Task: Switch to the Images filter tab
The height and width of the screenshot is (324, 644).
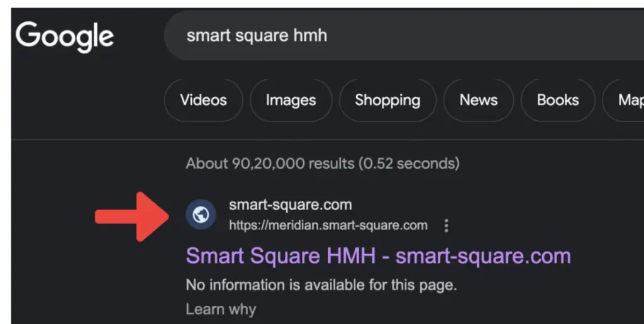Action: (291, 100)
